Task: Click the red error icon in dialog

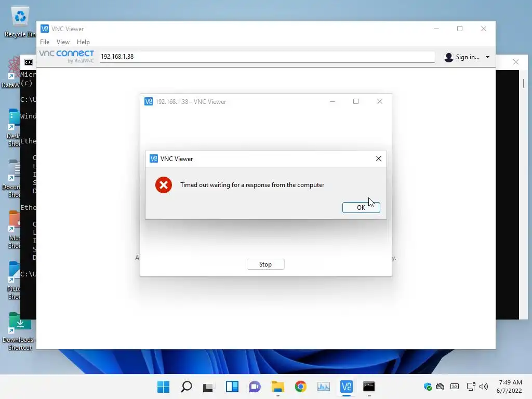Action: (164, 185)
